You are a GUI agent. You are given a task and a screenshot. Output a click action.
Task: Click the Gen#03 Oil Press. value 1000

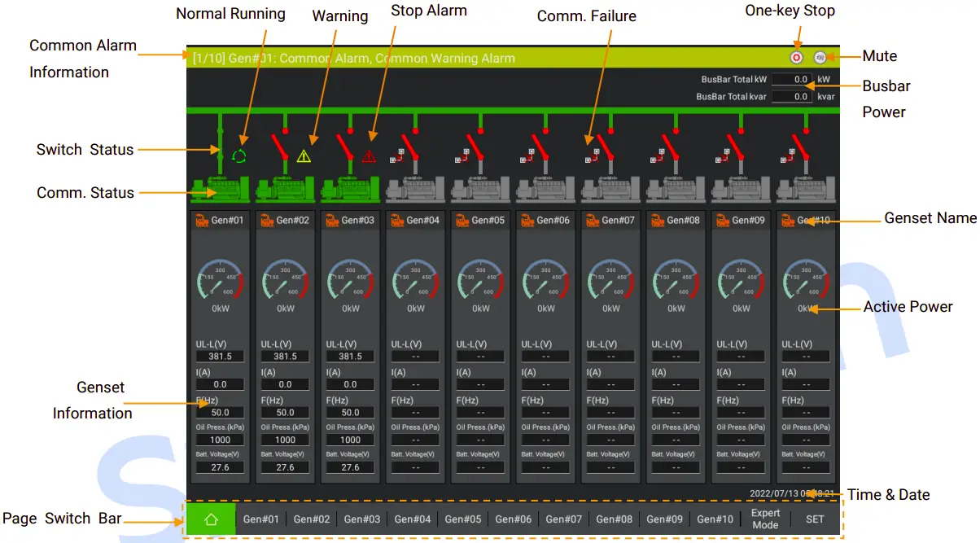350,440
